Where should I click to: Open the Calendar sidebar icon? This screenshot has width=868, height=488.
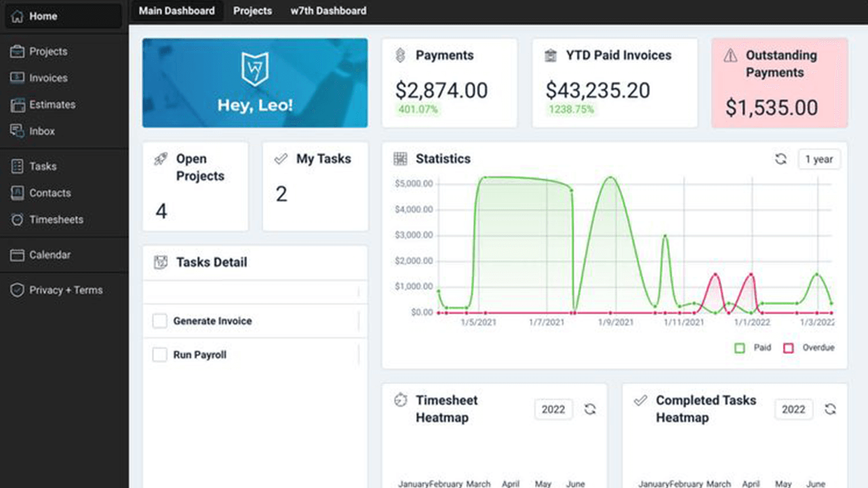pyautogui.click(x=18, y=255)
